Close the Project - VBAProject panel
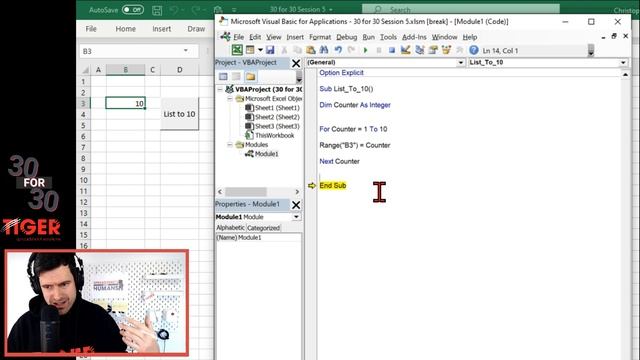Screen dimensions: 640x360 point(296,63)
